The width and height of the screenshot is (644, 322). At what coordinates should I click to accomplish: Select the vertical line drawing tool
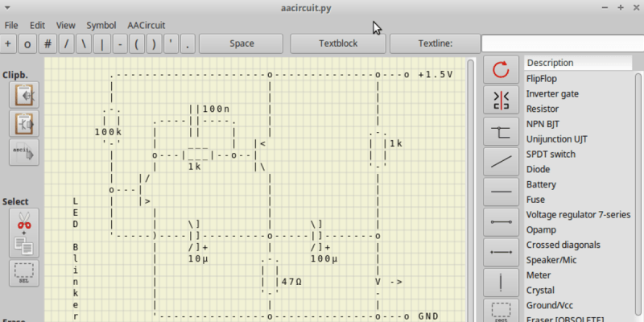click(x=501, y=282)
